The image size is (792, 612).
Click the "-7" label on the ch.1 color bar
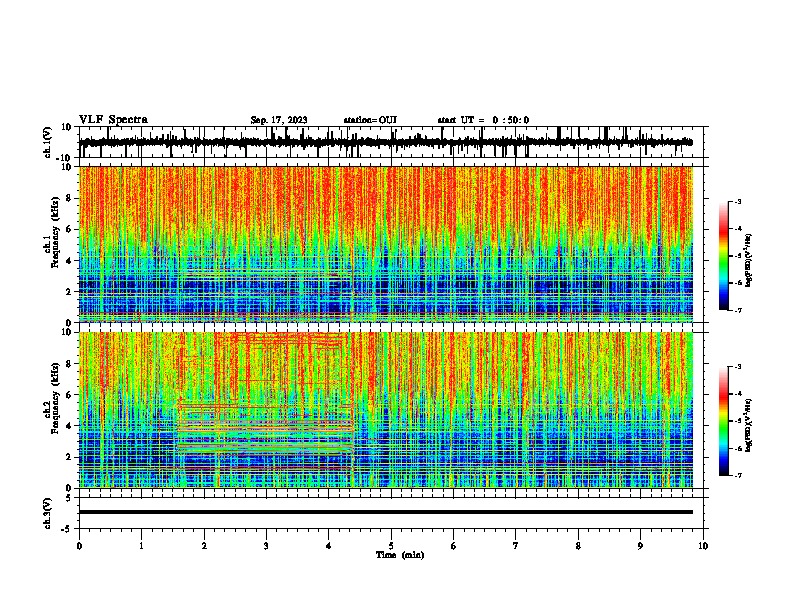(x=738, y=310)
